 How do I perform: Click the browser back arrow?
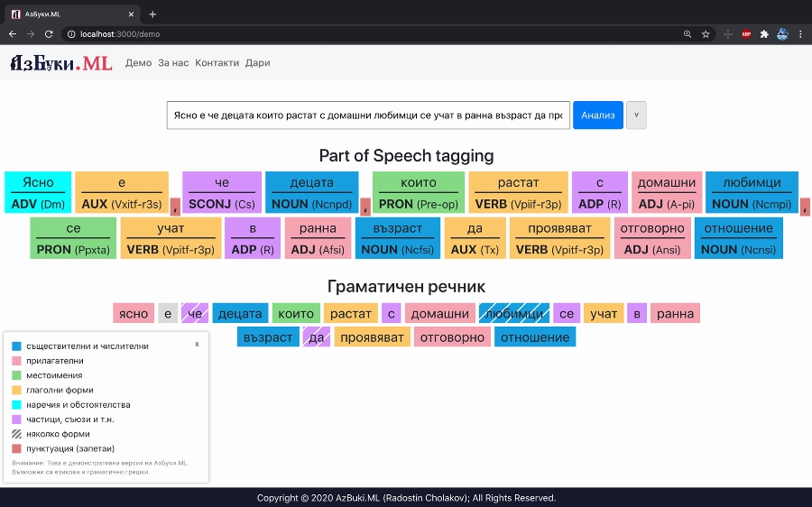coord(13,34)
